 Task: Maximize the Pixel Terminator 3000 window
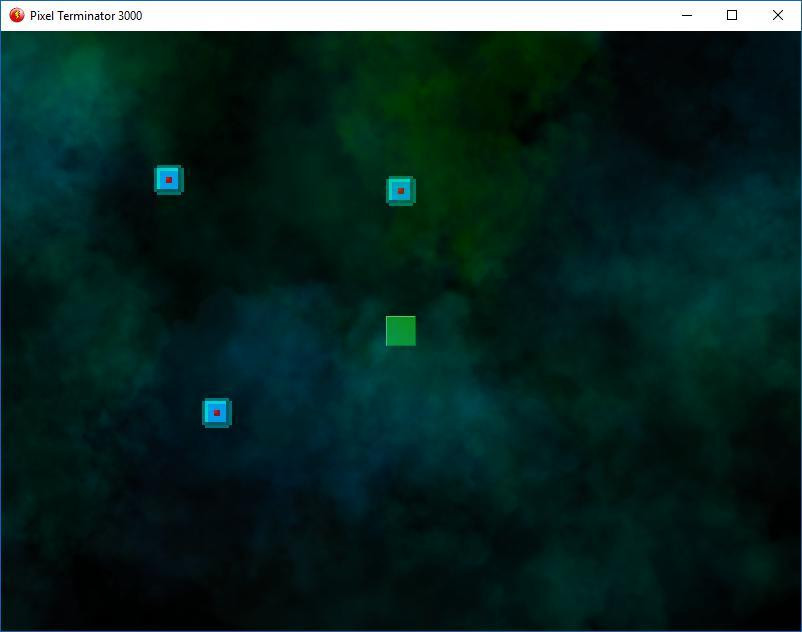tap(732, 15)
